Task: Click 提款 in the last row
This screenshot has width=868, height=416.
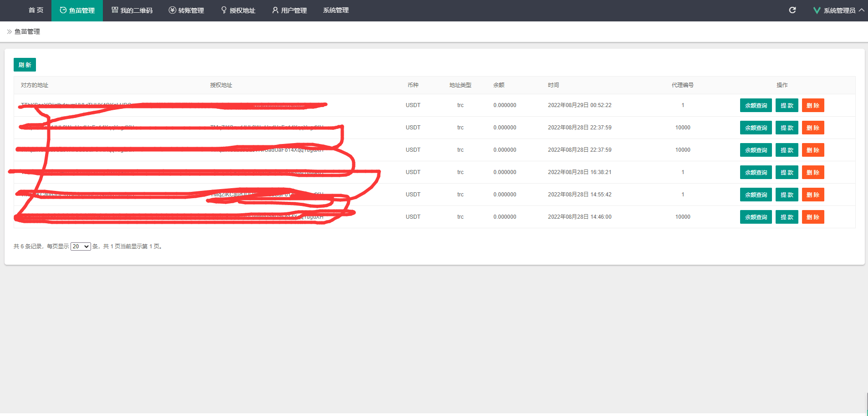Action: tap(787, 217)
